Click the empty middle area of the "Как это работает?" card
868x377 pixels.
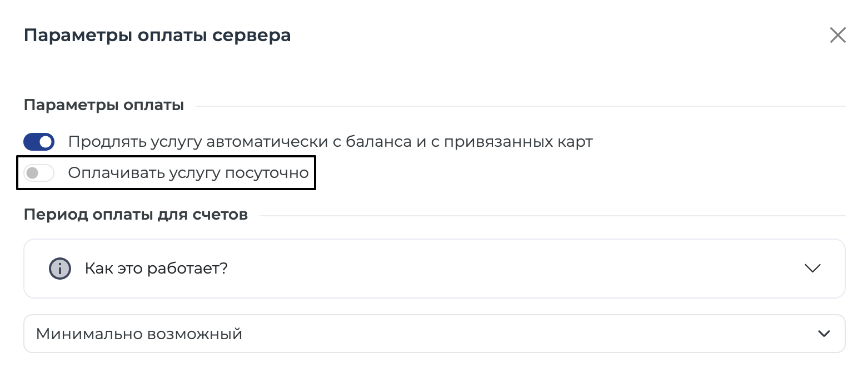[x=500, y=269]
